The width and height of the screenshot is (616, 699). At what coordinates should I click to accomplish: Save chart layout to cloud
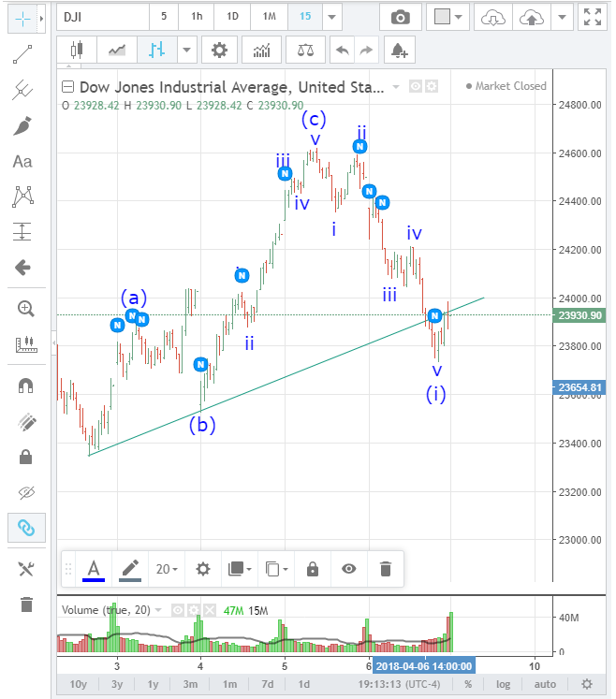pos(532,17)
